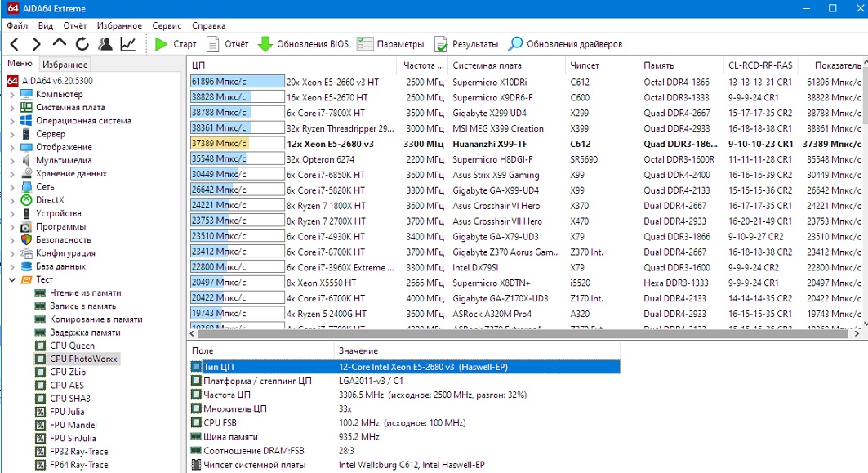Expand the Компьютер tree node
Viewport: 868px width, 473px height.
point(12,94)
